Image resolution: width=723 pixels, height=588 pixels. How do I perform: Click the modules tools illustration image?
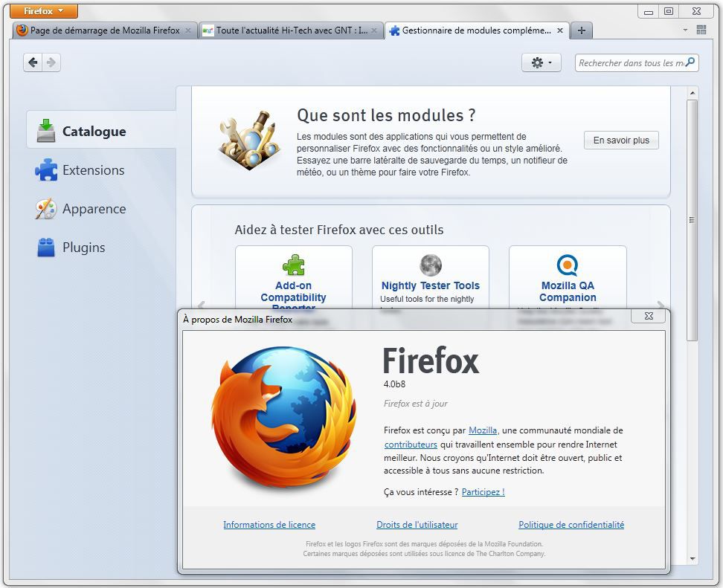point(250,140)
